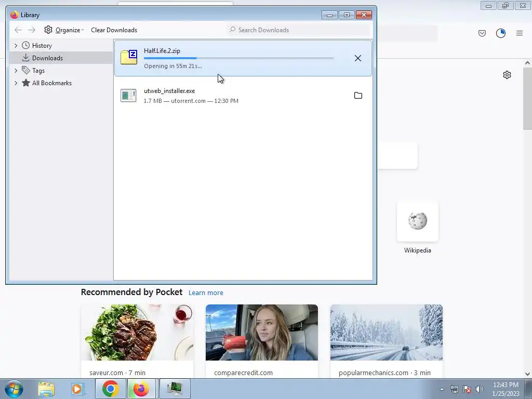Open the saveur.com steak article card
The image size is (532, 399).
pyautogui.click(x=137, y=341)
